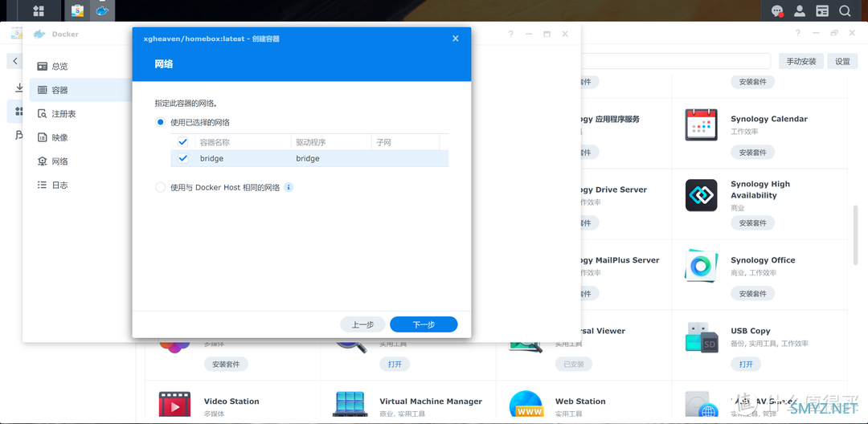
Task: Open Video Station package icon
Action: pos(174,406)
